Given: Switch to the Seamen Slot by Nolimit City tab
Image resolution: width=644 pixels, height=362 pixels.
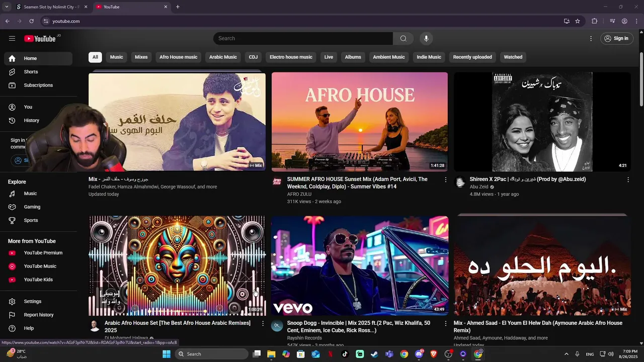Looking at the screenshot, I should pyautogui.click(x=51, y=7).
